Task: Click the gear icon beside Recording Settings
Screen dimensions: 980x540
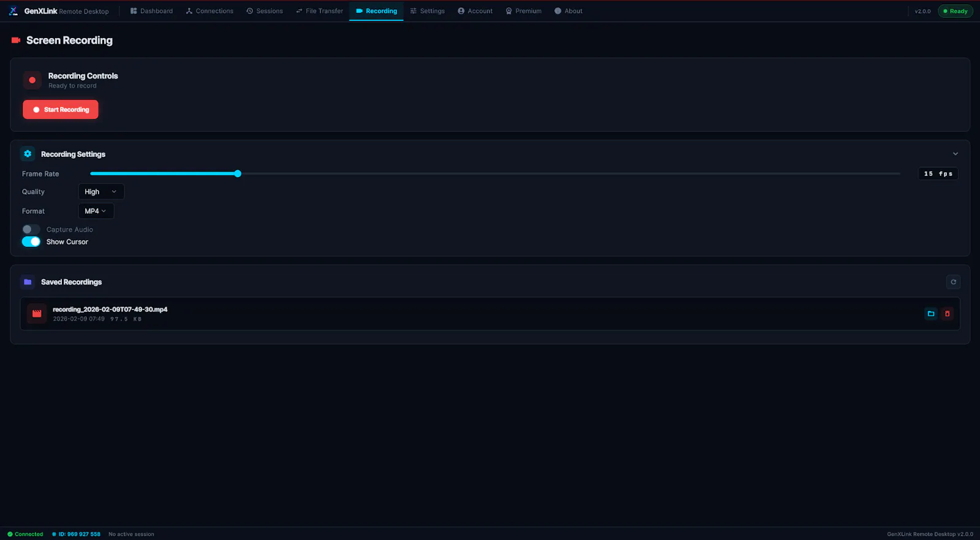Action: point(28,154)
